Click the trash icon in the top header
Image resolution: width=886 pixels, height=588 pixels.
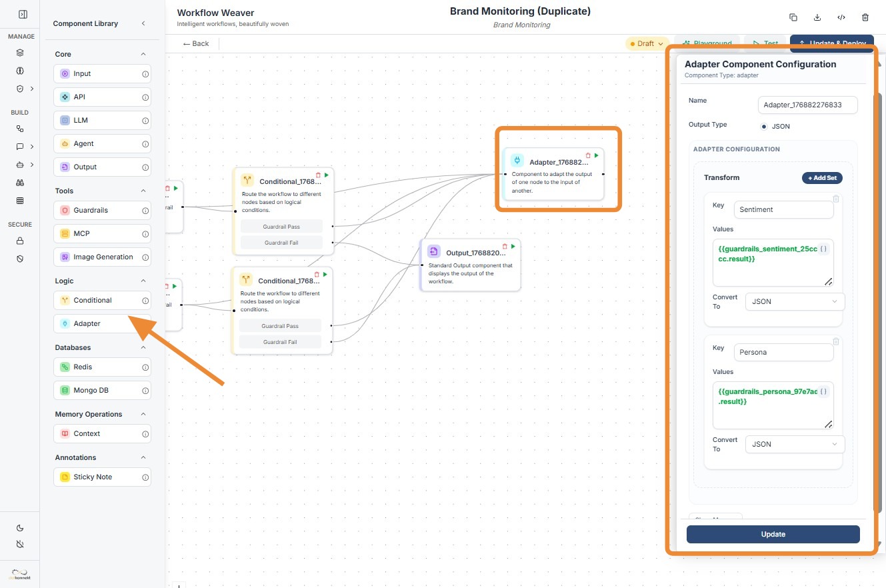coord(865,17)
